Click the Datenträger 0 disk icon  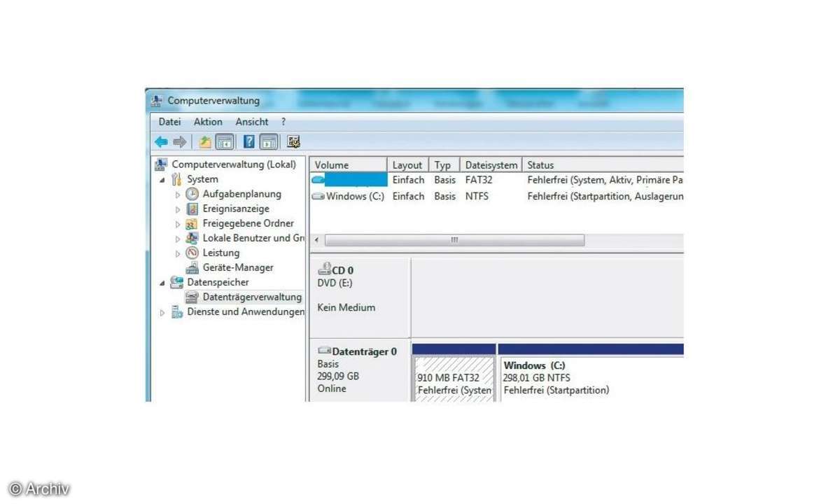coord(324,351)
